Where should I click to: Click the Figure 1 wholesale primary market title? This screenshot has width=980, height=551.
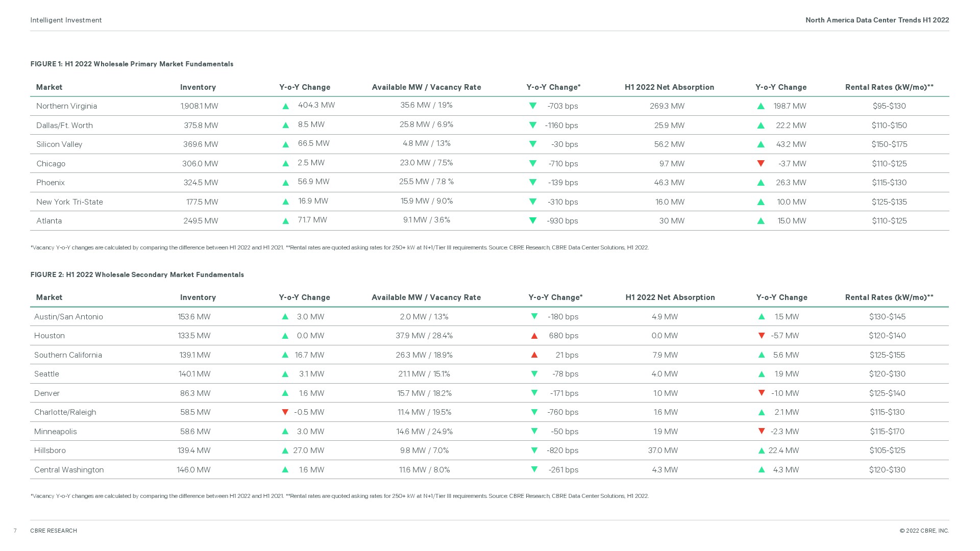[x=132, y=64]
